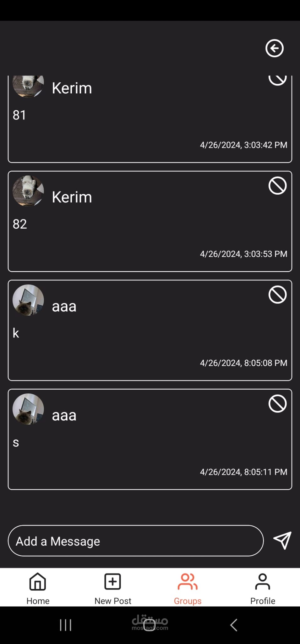Tap the Android home button

[x=150, y=625]
